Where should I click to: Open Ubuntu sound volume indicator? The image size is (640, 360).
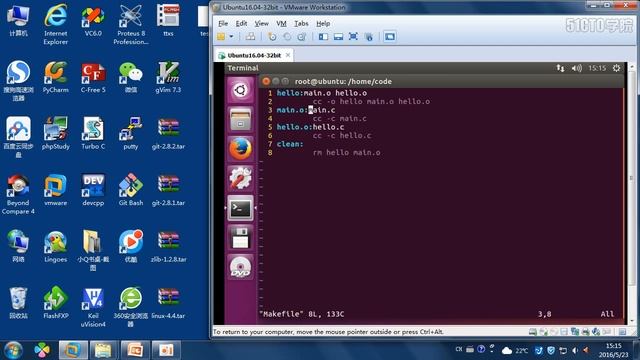[577, 68]
